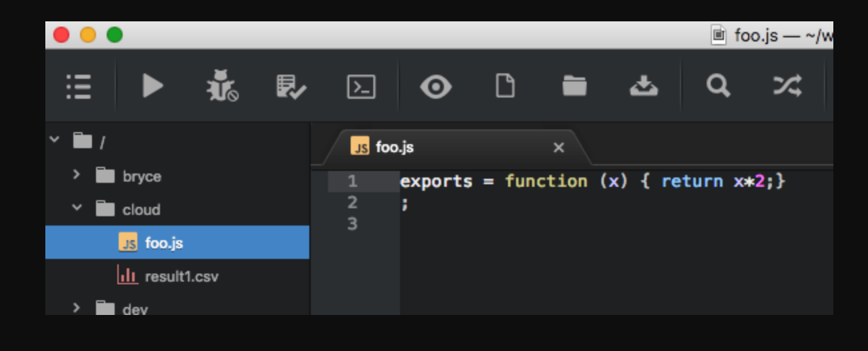This screenshot has width=868, height=351.
Task: Start debugging with the bug icon
Action: coord(221,86)
